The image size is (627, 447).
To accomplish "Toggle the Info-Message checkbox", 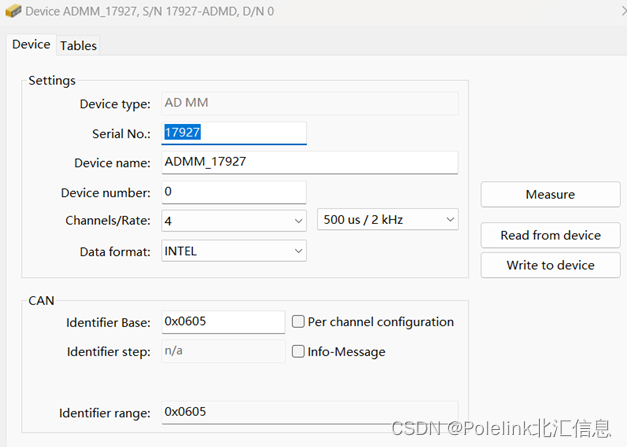I will click(298, 351).
